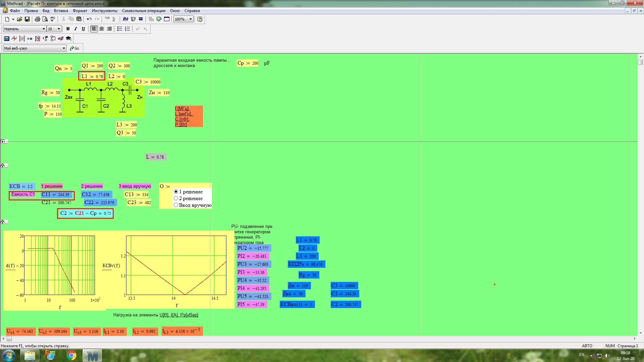The height and width of the screenshot is (362, 644).
Task: Insert unit using the measuring cup icon
Action: [x=133, y=19]
